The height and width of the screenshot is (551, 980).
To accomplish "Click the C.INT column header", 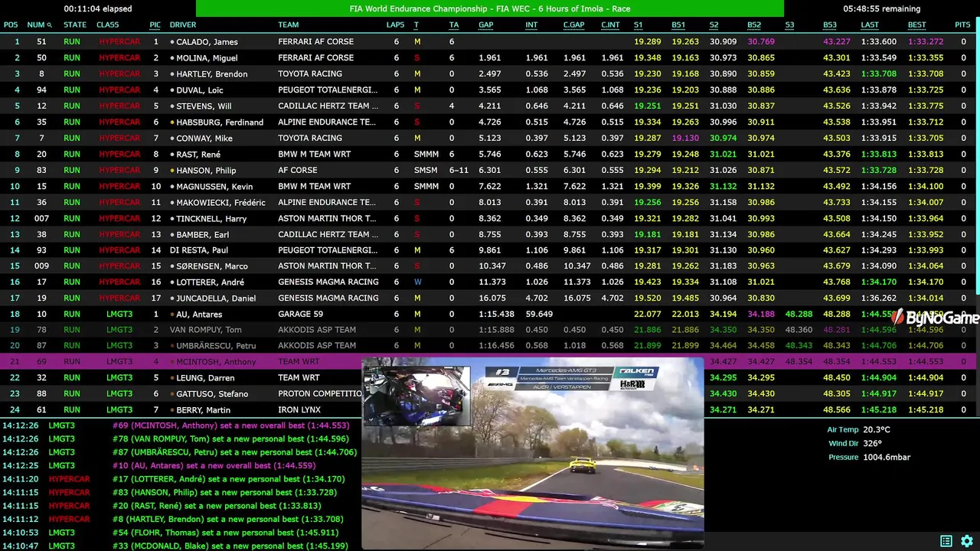I will tap(610, 25).
